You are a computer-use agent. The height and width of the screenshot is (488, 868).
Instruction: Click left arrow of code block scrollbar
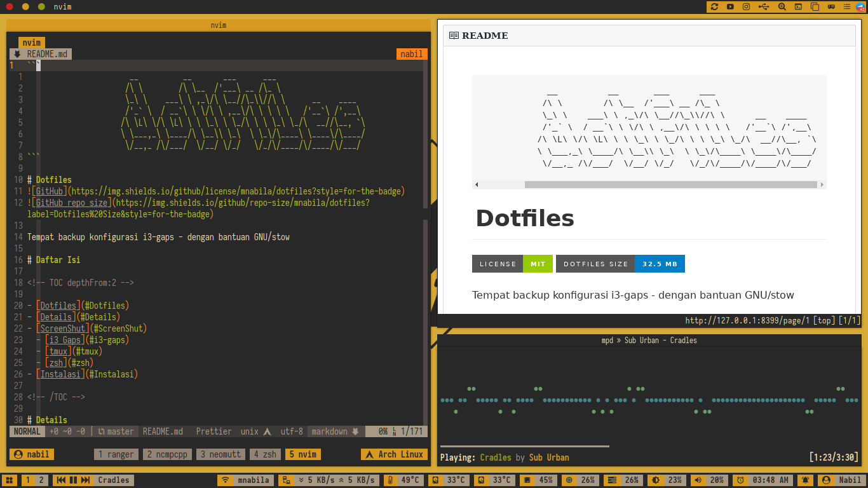(x=477, y=185)
